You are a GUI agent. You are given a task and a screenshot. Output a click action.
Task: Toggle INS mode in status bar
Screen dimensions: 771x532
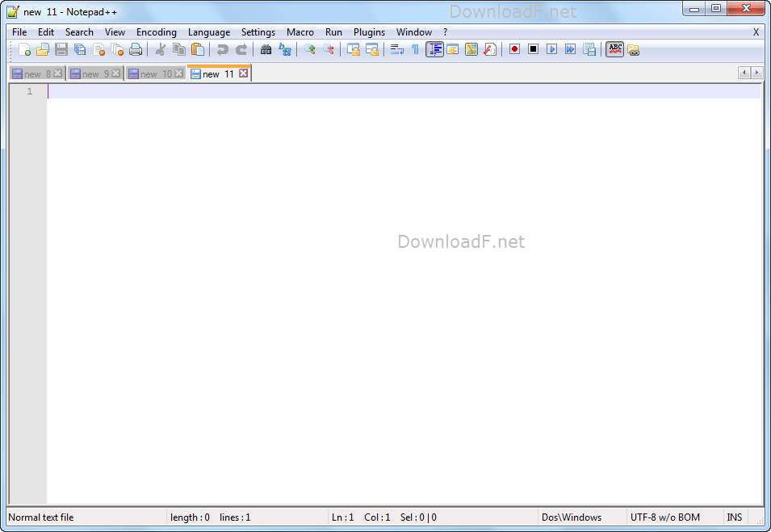click(x=734, y=517)
